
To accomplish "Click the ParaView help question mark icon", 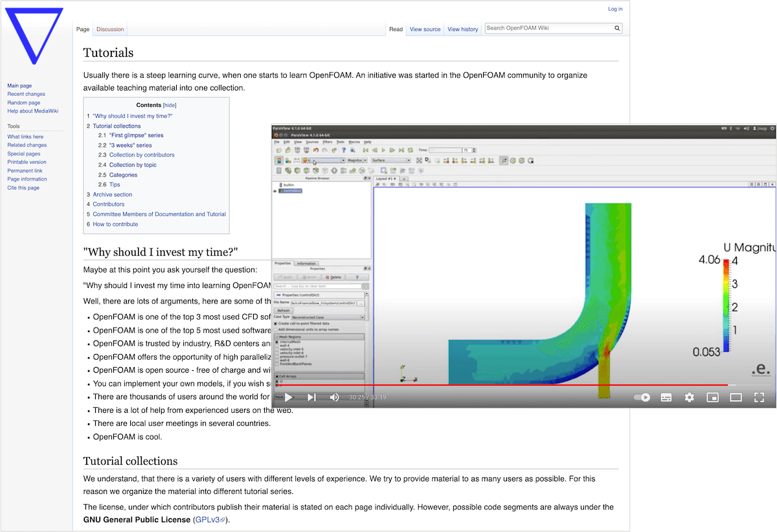I will [x=344, y=150].
